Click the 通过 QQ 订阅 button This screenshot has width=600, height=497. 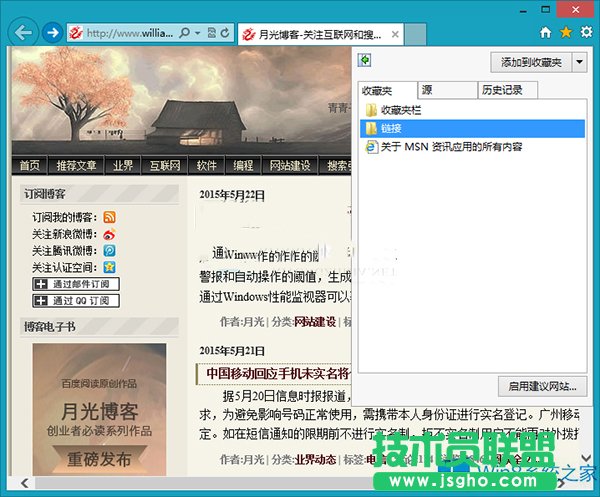click(x=76, y=301)
